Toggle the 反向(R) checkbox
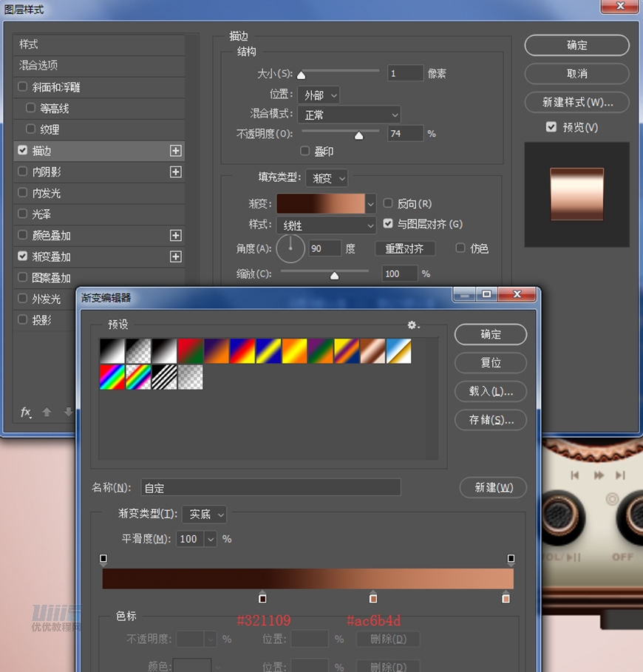Viewport: 643px width, 672px height. coord(388,203)
